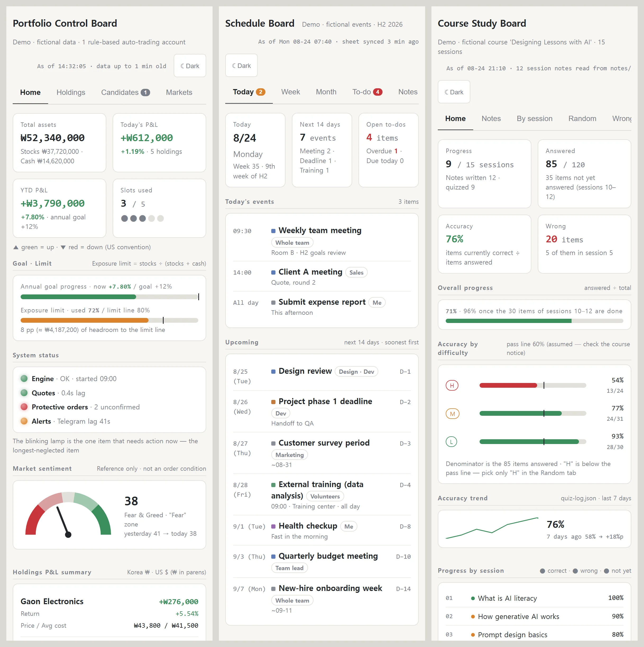Screen dimensions: 644x647
Task: Open the Holdings tab
Action: pyautogui.click(x=71, y=92)
